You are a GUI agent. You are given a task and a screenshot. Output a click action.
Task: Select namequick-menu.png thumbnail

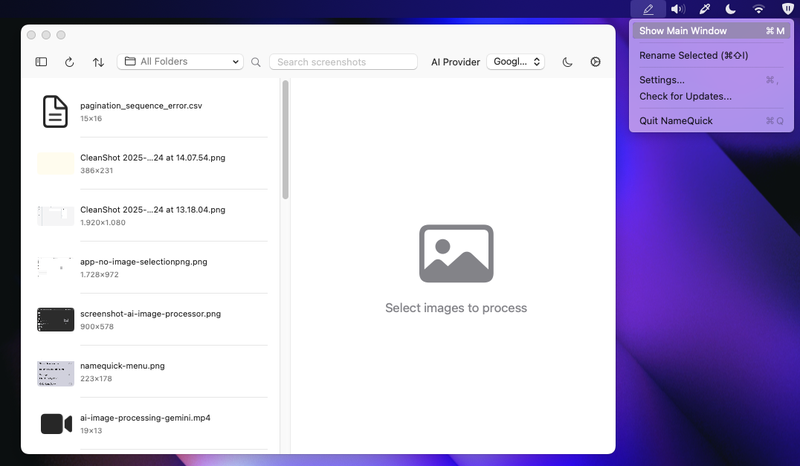[56, 373]
